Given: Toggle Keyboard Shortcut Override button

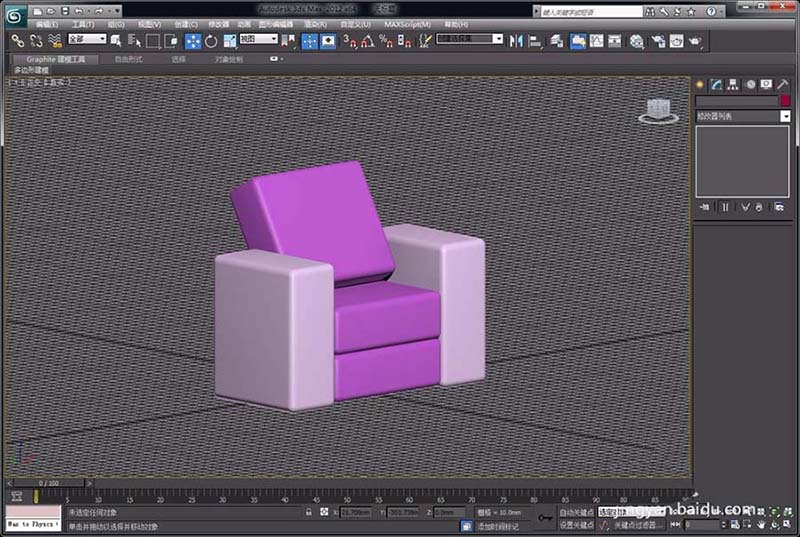Looking at the screenshot, I should [x=328, y=41].
